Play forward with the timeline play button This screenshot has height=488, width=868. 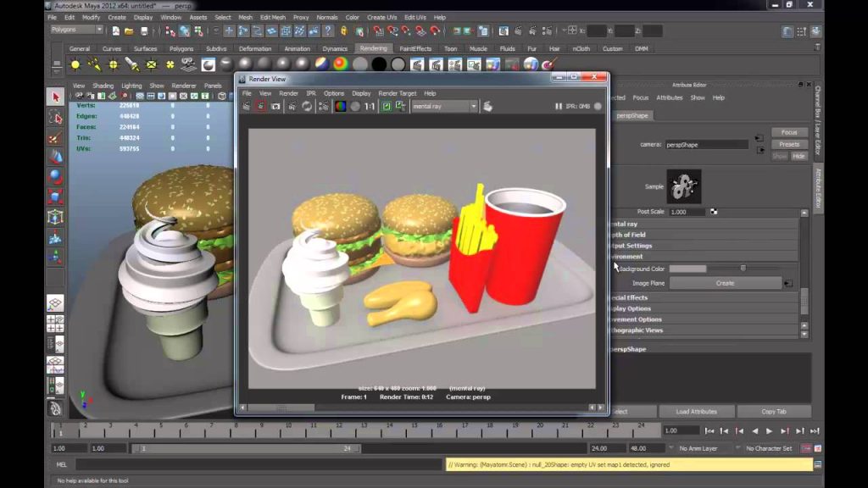coord(770,431)
